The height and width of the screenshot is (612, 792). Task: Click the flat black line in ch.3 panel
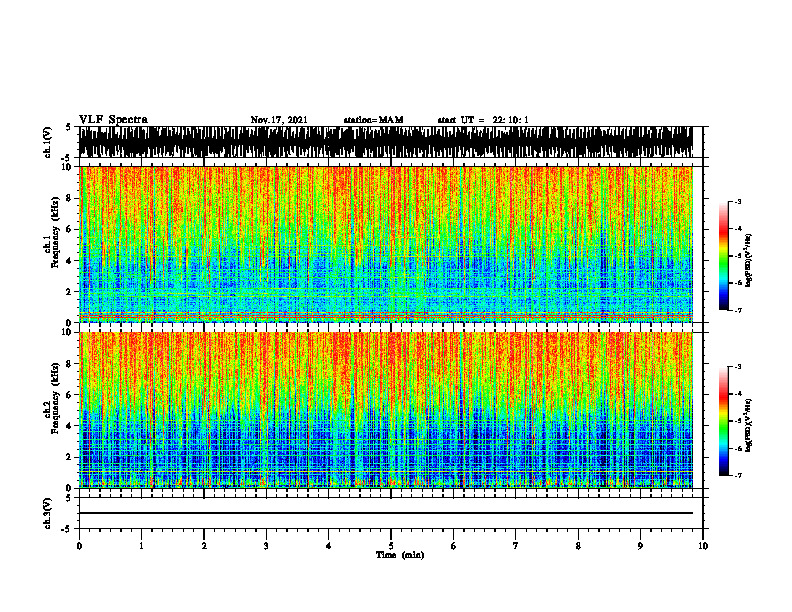(386, 513)
